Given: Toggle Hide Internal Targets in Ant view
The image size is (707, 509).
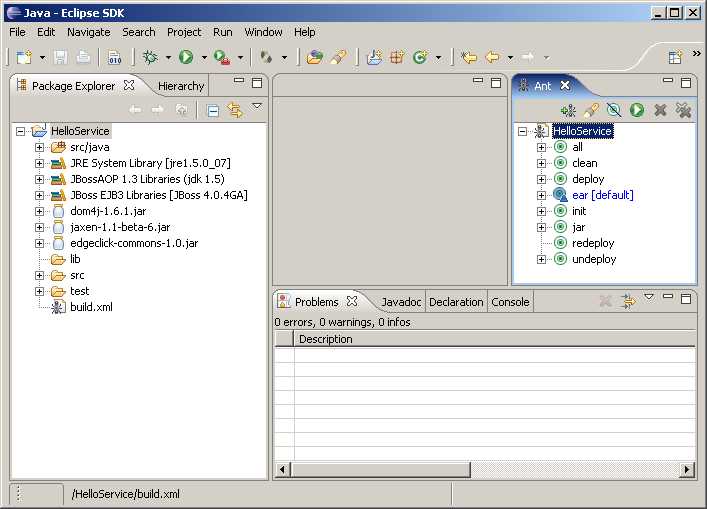Looking at the screenshot, I should coord(614,110).
